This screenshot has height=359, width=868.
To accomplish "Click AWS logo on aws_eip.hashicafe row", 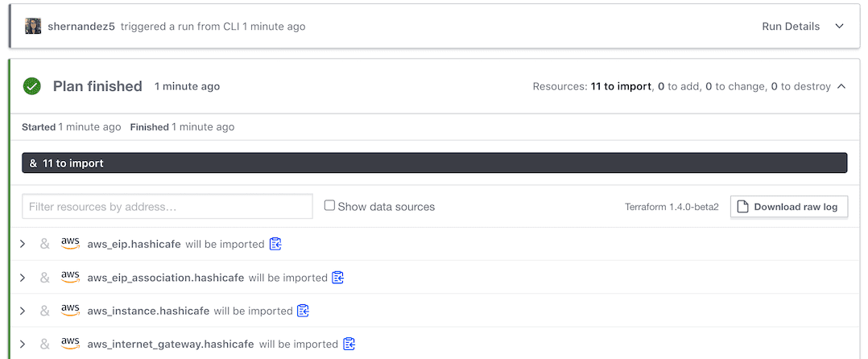I will point(71,244).
